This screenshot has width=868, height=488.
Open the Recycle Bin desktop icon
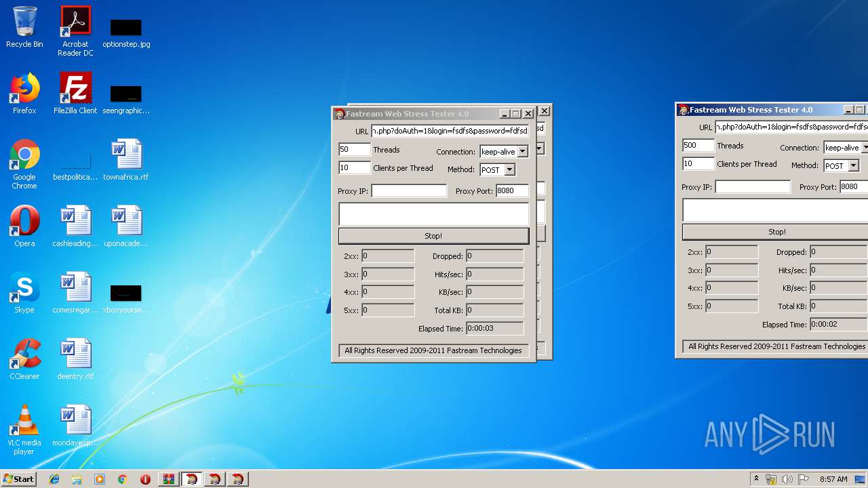(x=24, y=27)
